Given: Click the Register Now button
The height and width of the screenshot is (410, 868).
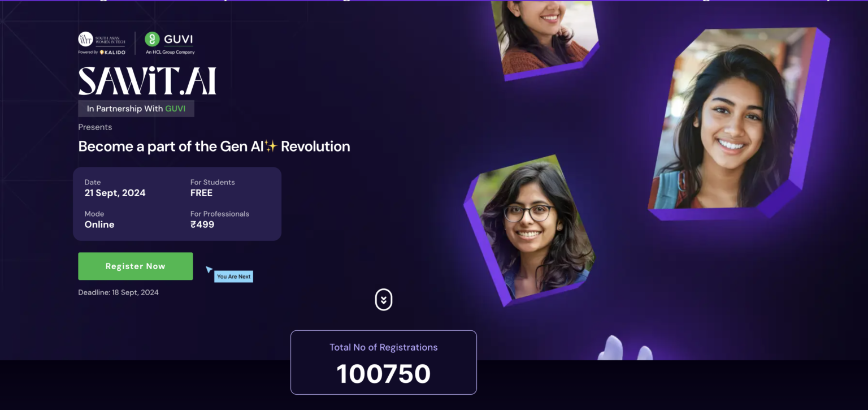Looking at the screenshot, I should (136, 266).
